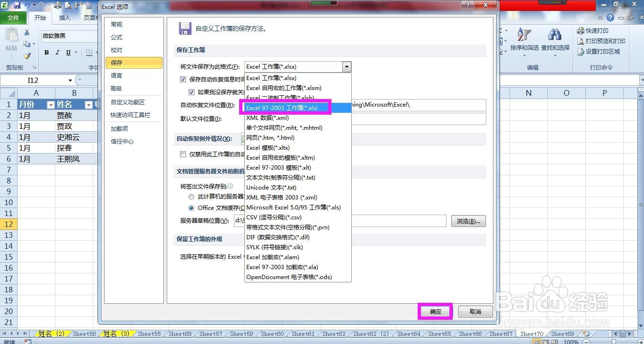The image size is (644, 344).
Task: Select 高级 options category
Action: pyautogui.click(x=134, y=88)
